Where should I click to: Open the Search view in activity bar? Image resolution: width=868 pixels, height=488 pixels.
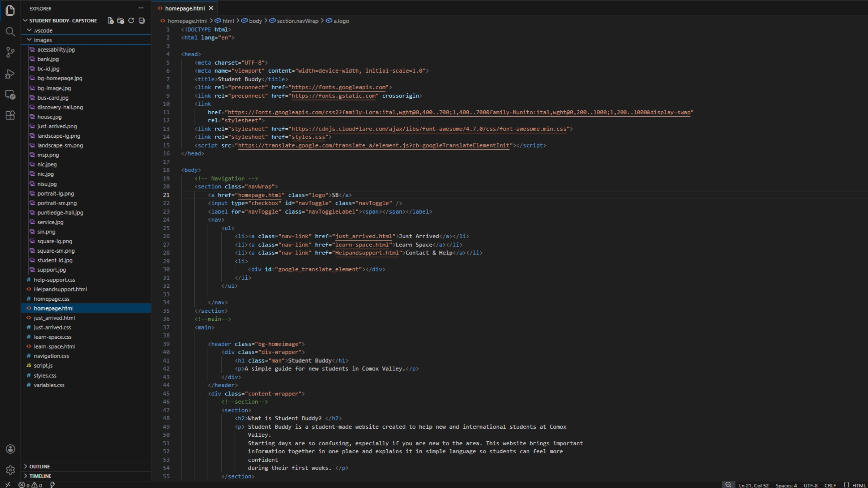pyautogui.click(x=10, y=32)
